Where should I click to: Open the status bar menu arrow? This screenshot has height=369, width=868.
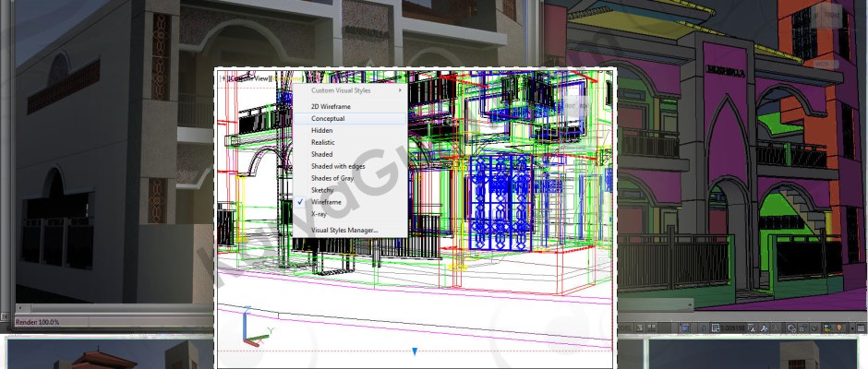coord(852,328)
